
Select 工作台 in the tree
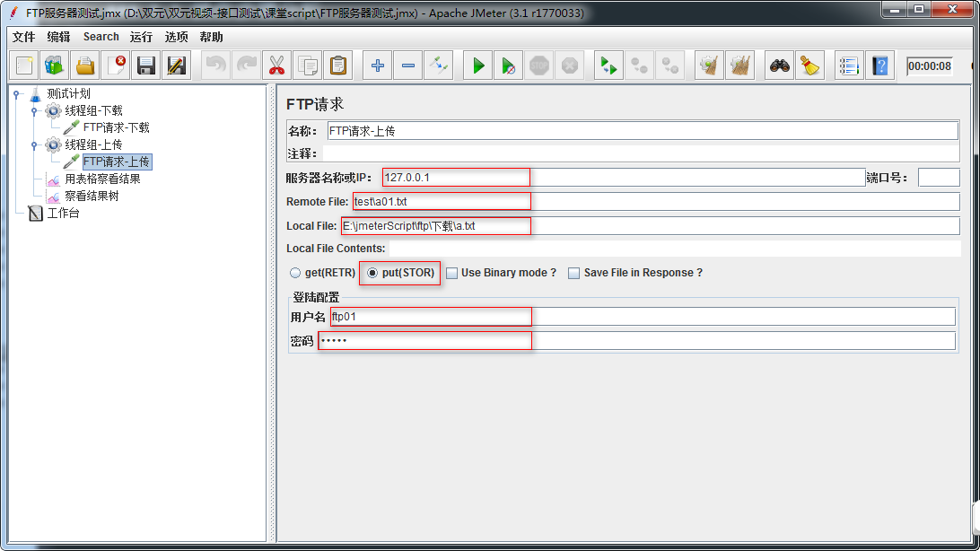click(x=64, y=213)
